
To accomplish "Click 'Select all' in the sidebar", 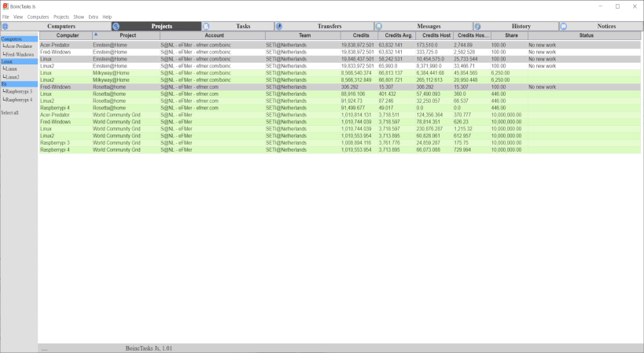I will coord(9,113).
